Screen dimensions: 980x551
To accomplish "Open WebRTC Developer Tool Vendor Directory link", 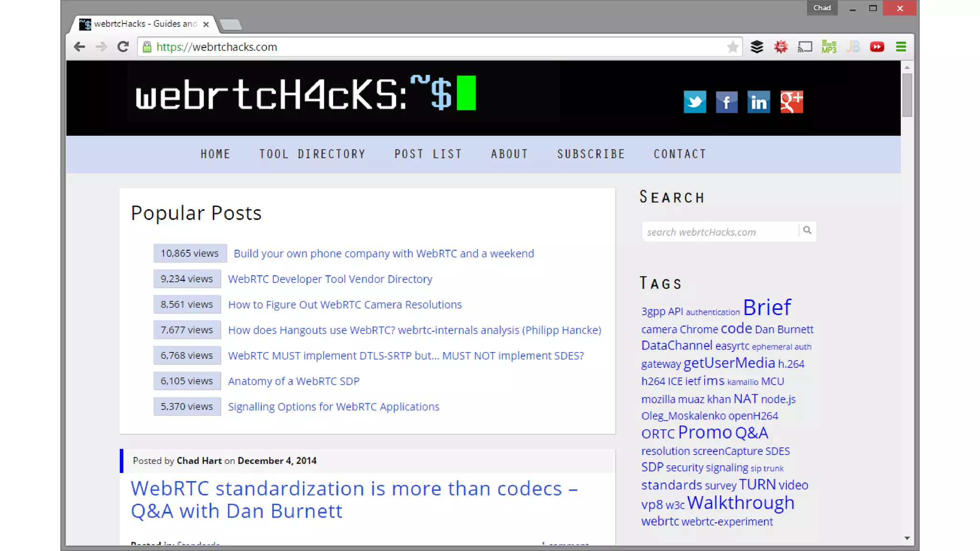I will click(330, 279).
